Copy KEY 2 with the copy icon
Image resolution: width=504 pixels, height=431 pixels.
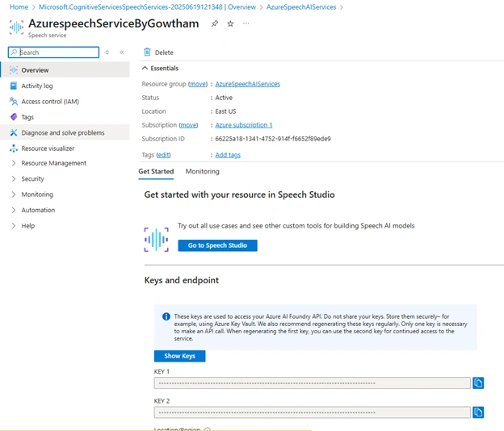coord(478,412)
